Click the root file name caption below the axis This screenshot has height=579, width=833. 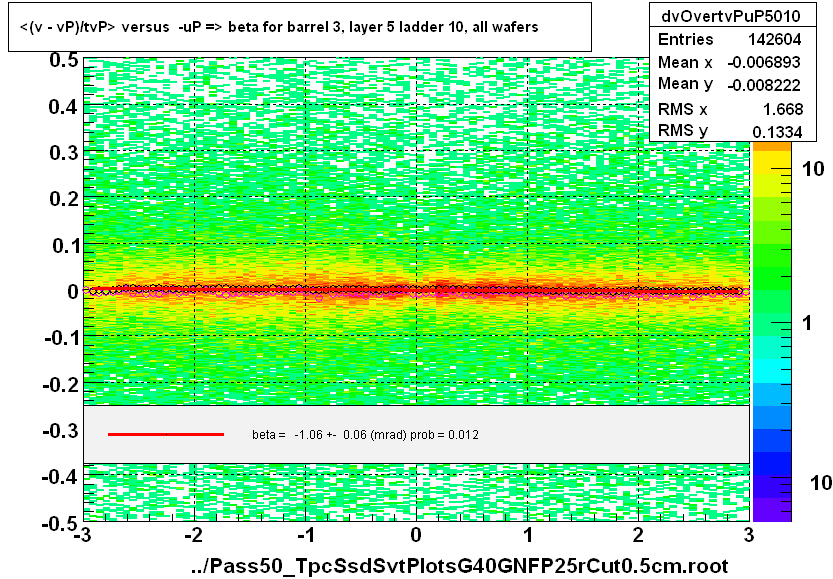(x=460, y=566)
